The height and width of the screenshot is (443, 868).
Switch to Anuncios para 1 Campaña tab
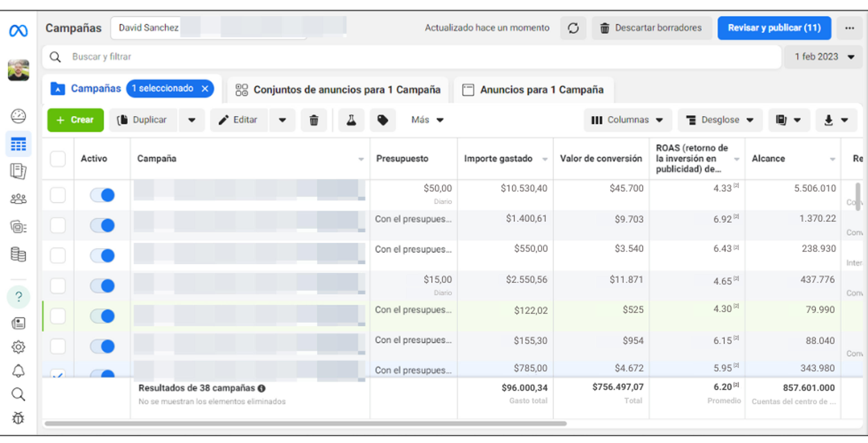(x=533, y=90)
